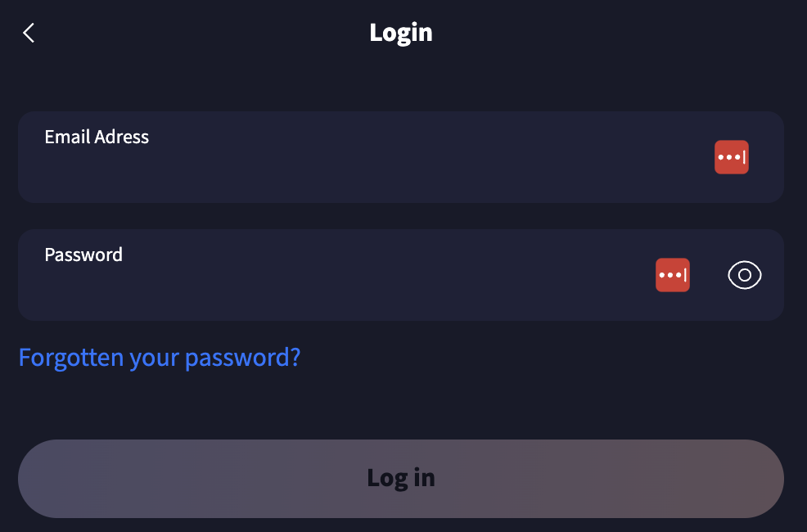Open password manager autofill in Password field
The image size is (807, 532).
673,275
